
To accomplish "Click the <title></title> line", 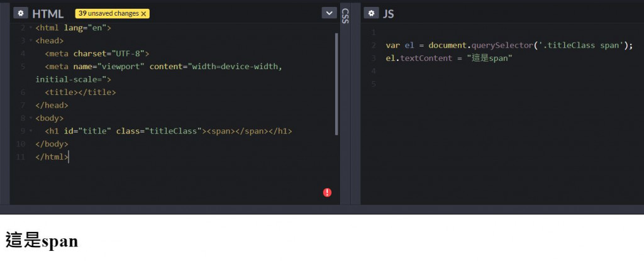I will click(80, 92).
